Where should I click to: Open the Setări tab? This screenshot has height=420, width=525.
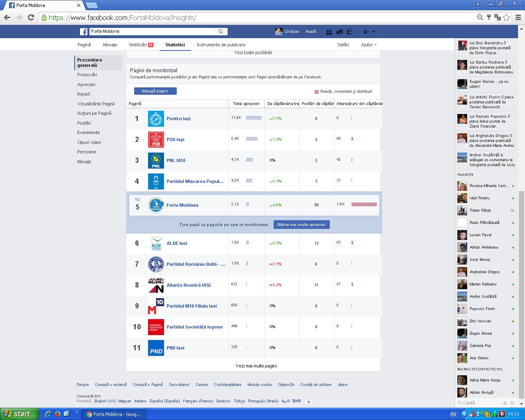point(343,45)
